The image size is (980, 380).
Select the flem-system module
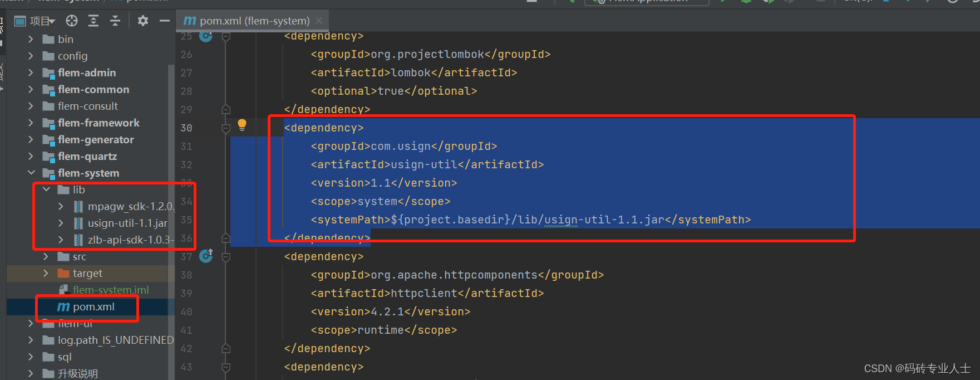click(88, 173)
